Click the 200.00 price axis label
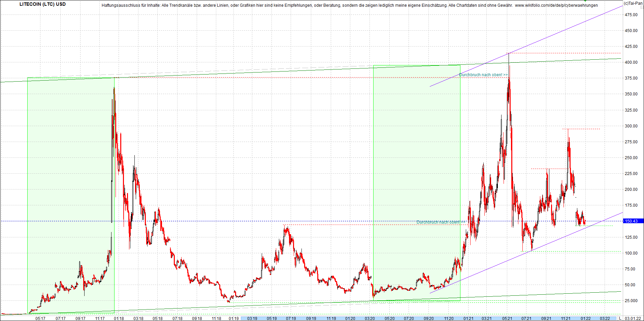 click(x=631, y=189)
